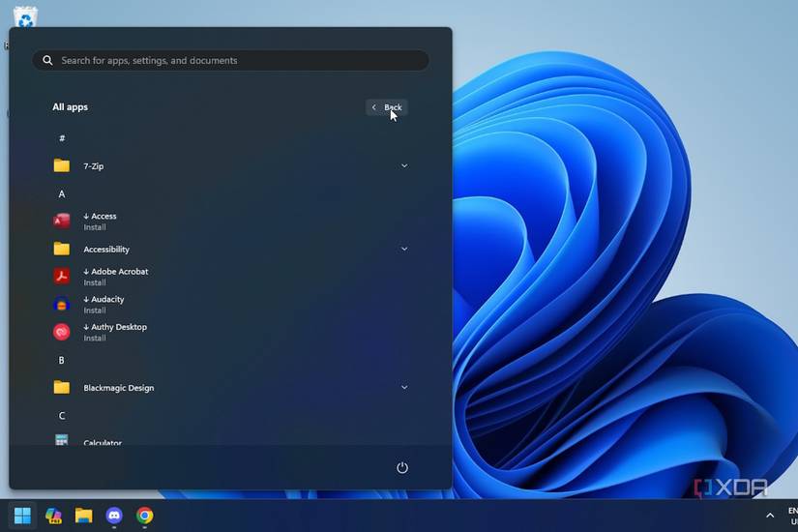The width and height of the screenshot is (798, 532).
Task: Select the B letter header
Action: click(x=62, y=360)
